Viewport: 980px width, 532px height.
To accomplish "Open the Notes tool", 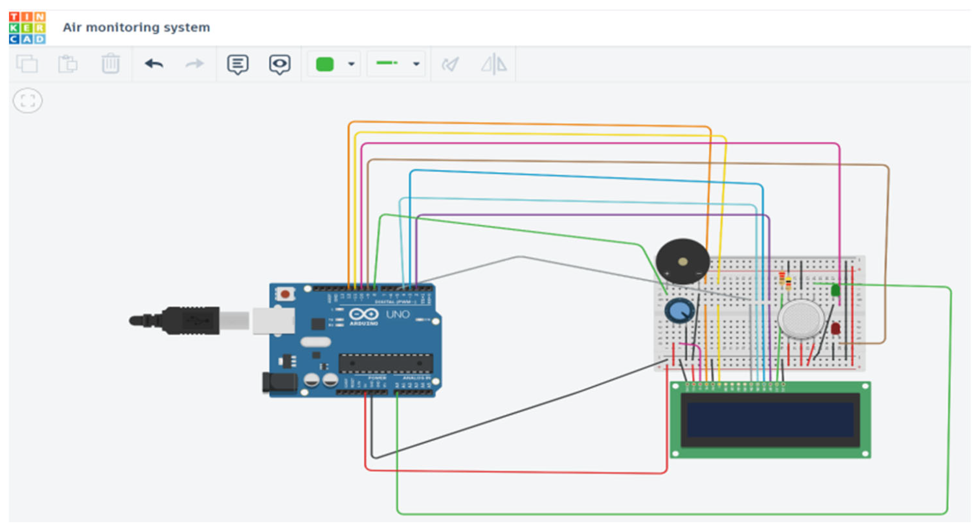I will 238,64.
